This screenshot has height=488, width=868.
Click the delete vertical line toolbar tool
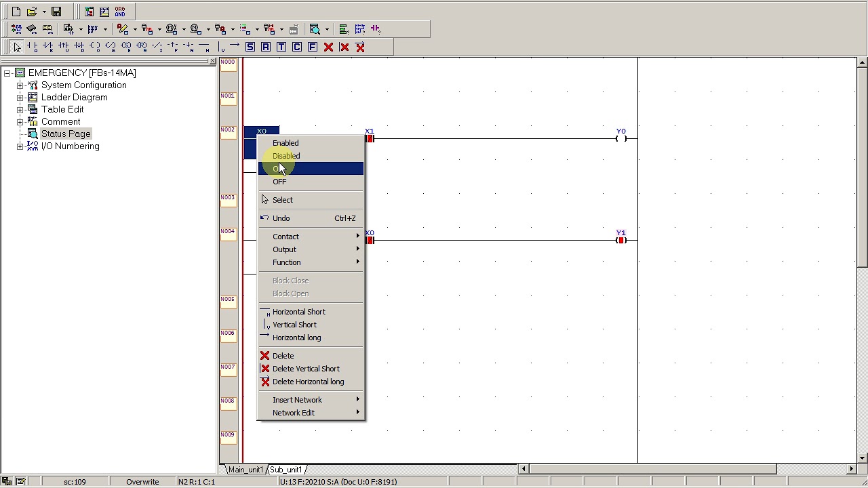coord(344,47)
